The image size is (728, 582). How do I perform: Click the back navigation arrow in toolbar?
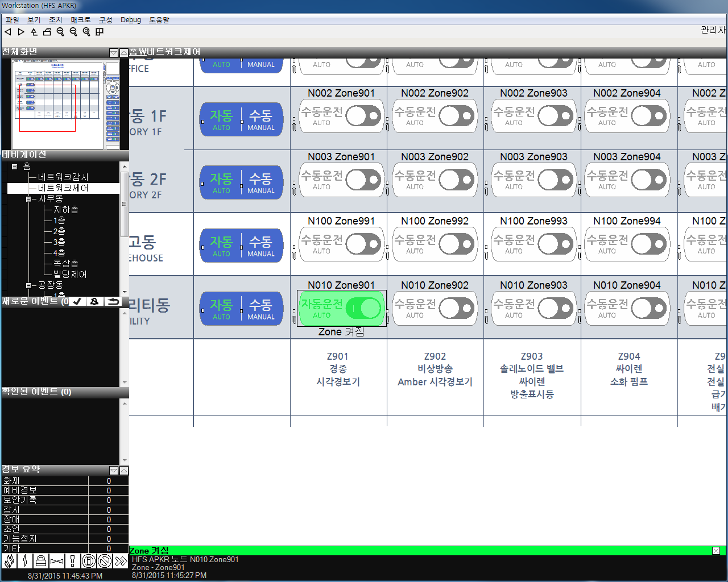coord(8,32)
